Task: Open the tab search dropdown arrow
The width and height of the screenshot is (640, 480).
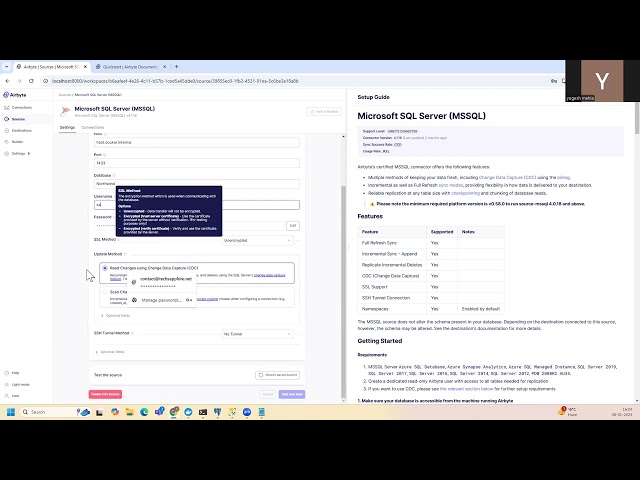Action: point(6,67)
